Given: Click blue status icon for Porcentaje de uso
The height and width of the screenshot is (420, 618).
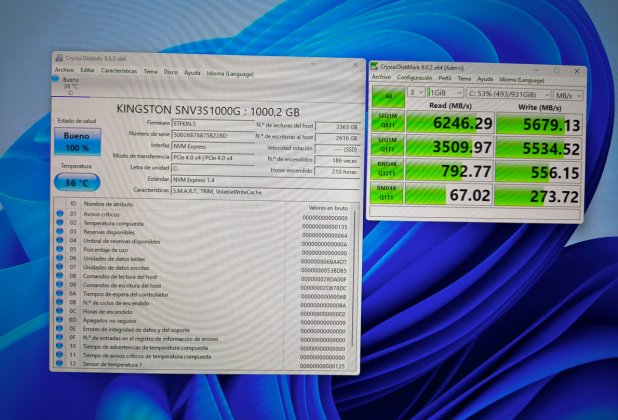Looking at the screenshot, I should click(x=60, y=249).
